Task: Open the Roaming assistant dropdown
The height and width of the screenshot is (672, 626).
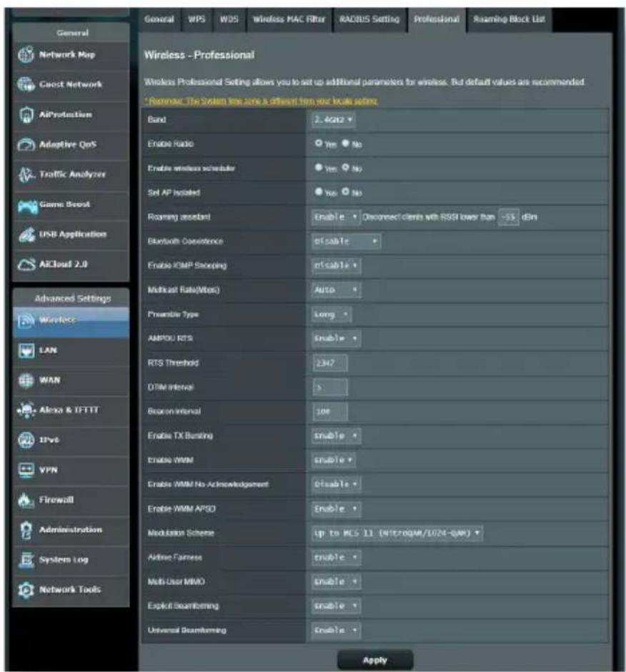Action: (x=336, y=217)
